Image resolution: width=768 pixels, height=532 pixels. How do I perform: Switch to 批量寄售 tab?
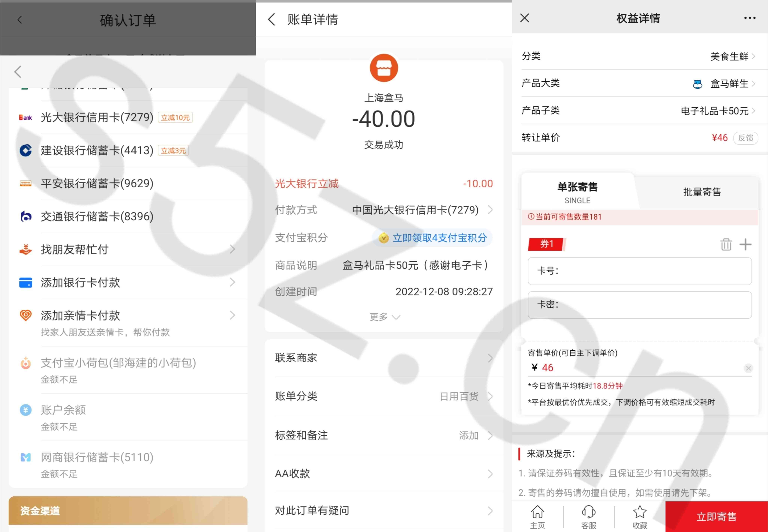702,192
